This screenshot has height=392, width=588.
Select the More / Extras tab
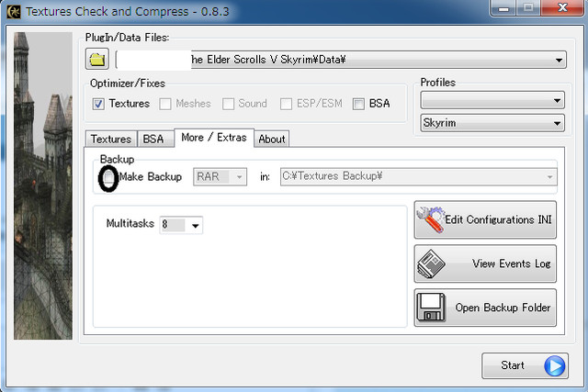point(214,138)
